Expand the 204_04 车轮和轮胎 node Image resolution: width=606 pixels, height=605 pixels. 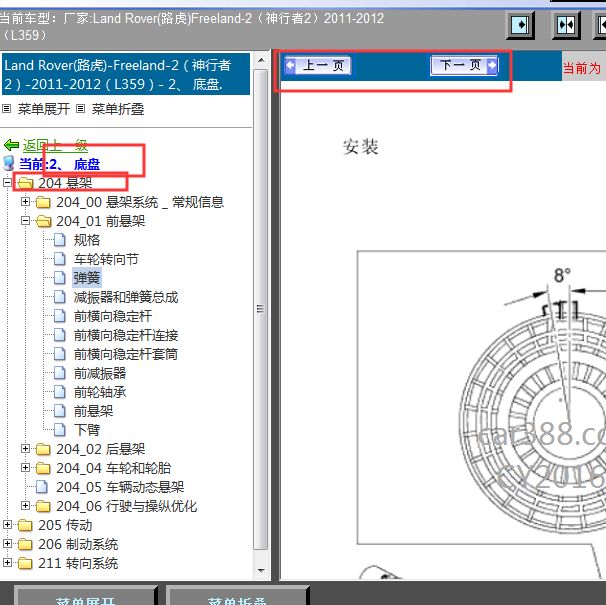[26, 468]
